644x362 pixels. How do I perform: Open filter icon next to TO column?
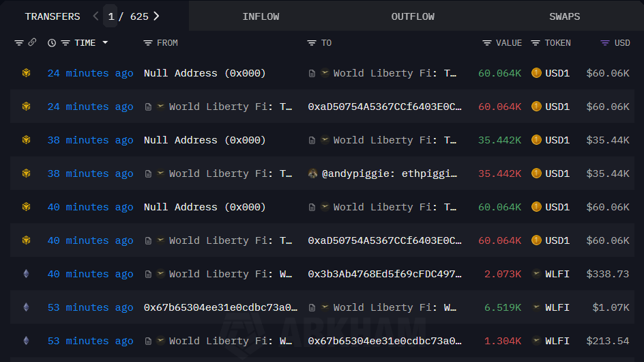[x=312, y=43]
